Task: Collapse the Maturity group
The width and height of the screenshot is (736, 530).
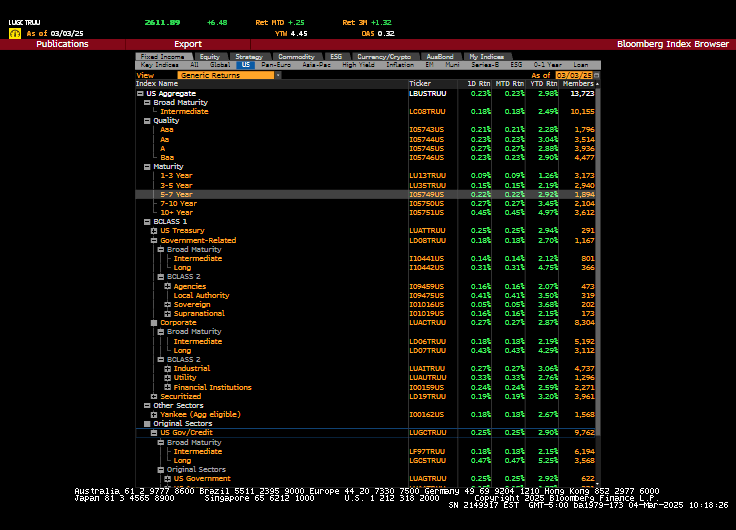Action: point(147,167)
